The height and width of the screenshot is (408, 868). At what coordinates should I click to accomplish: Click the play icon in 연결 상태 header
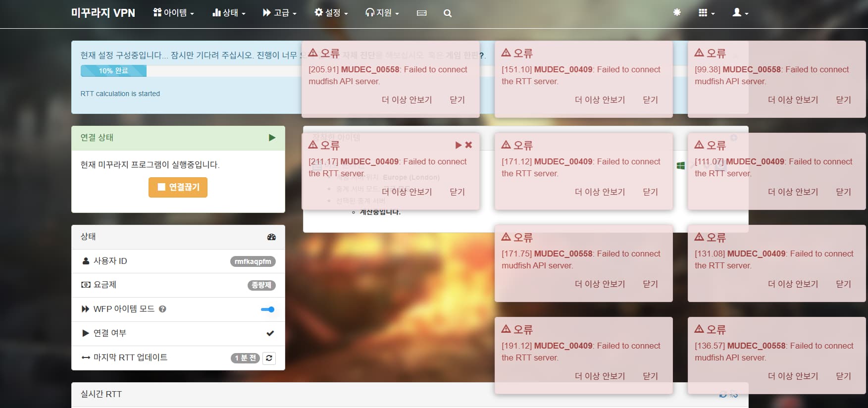click(272, 138)
